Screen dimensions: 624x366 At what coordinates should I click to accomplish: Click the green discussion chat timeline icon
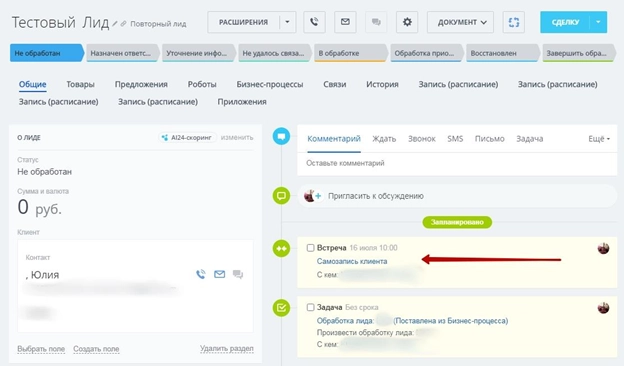pyautogui.click(x=281, y=196)
